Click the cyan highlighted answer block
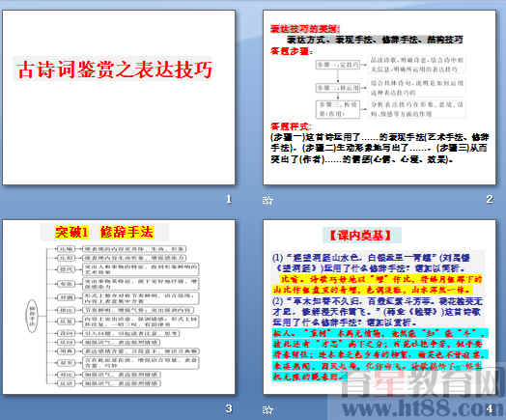 point(380,354)
